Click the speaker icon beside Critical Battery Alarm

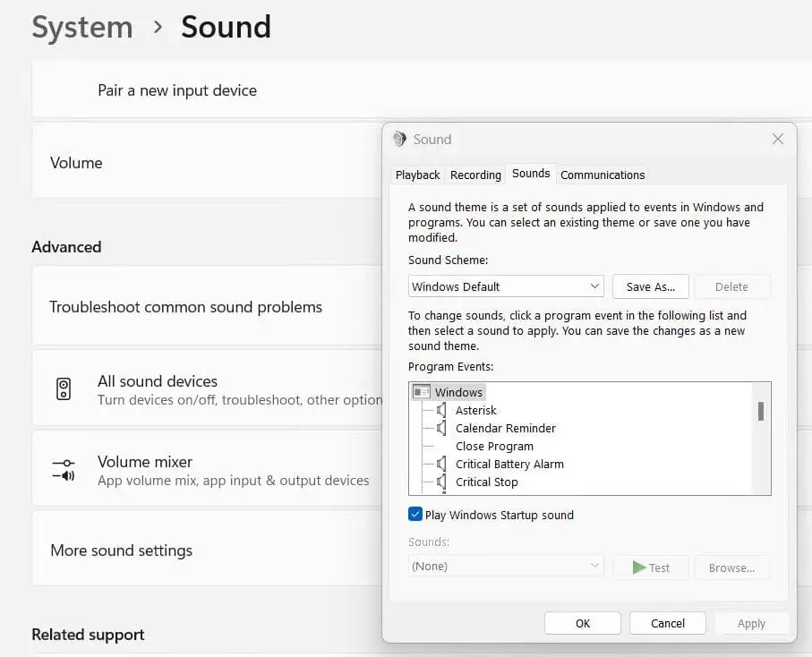coord(440,464)
